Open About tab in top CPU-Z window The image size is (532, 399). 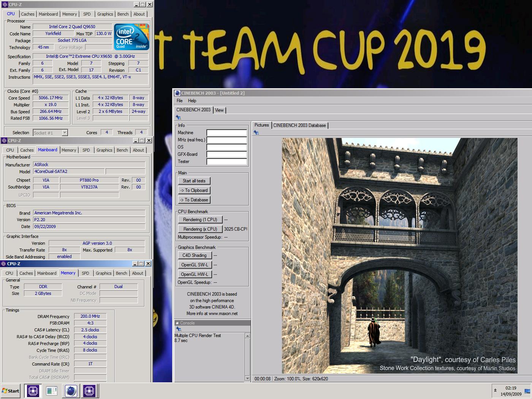point(139,14)
